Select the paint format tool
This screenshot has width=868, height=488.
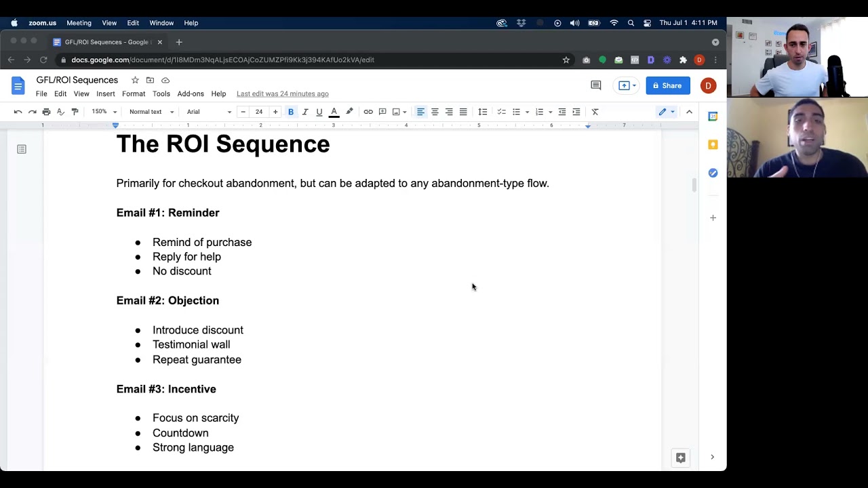[75, 112]
